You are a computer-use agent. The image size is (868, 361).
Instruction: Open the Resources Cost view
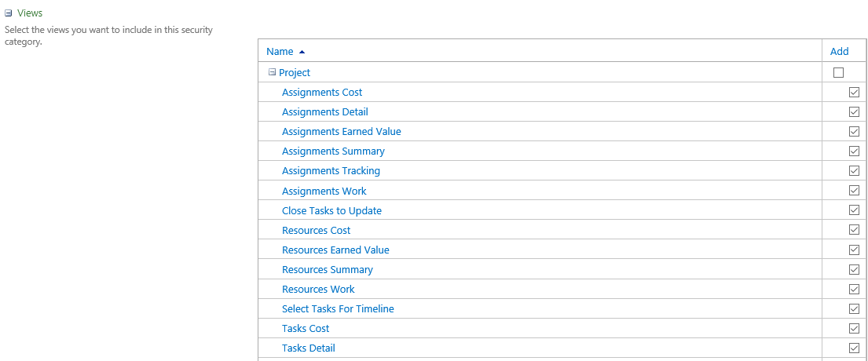pyautogui.click(x=316, y=230)
